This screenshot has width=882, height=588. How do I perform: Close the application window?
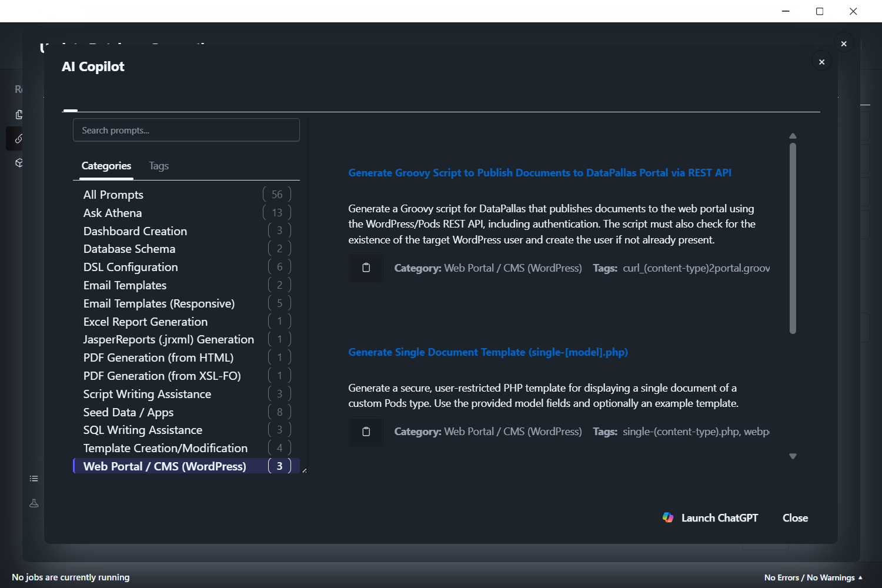[853, 11]
